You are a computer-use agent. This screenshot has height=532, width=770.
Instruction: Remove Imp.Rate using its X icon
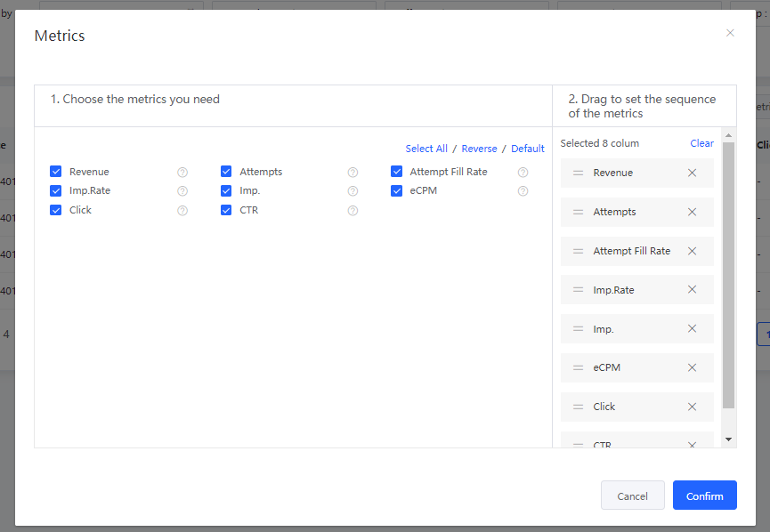tap(692, 290)
